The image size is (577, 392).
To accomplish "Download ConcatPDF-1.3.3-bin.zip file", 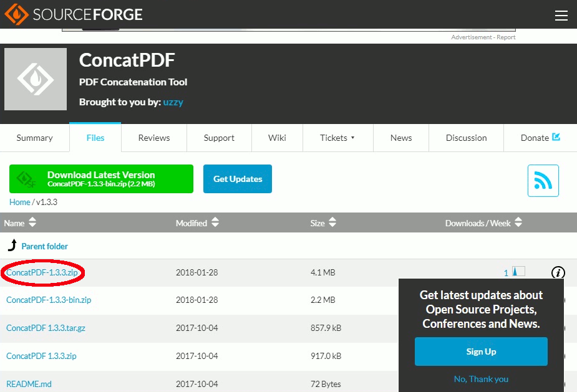I will click(x=49, y=300).
